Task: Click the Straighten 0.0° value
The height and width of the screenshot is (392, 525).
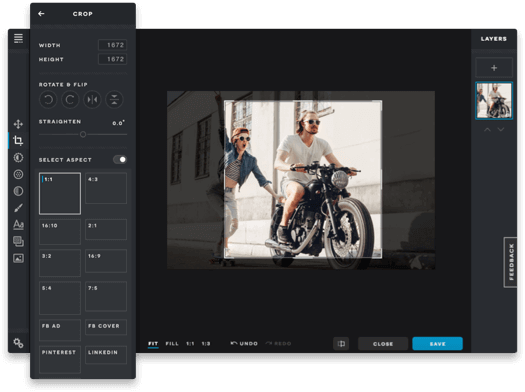Action: point(119,123)
